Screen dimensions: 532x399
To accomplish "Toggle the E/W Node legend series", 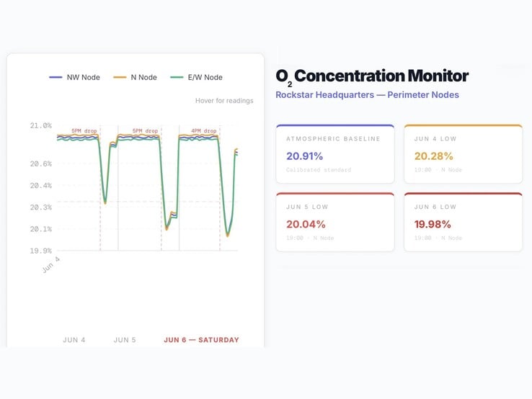I will point(196,77).
